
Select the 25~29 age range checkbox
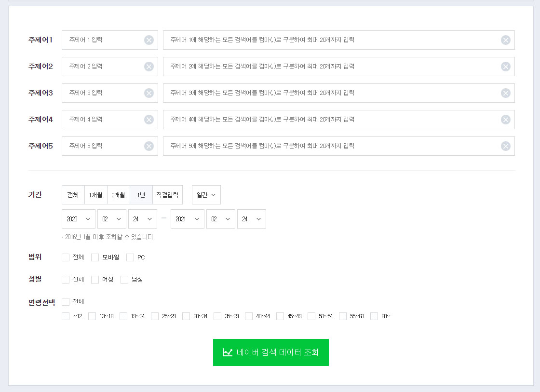click(x=155, y=316)
